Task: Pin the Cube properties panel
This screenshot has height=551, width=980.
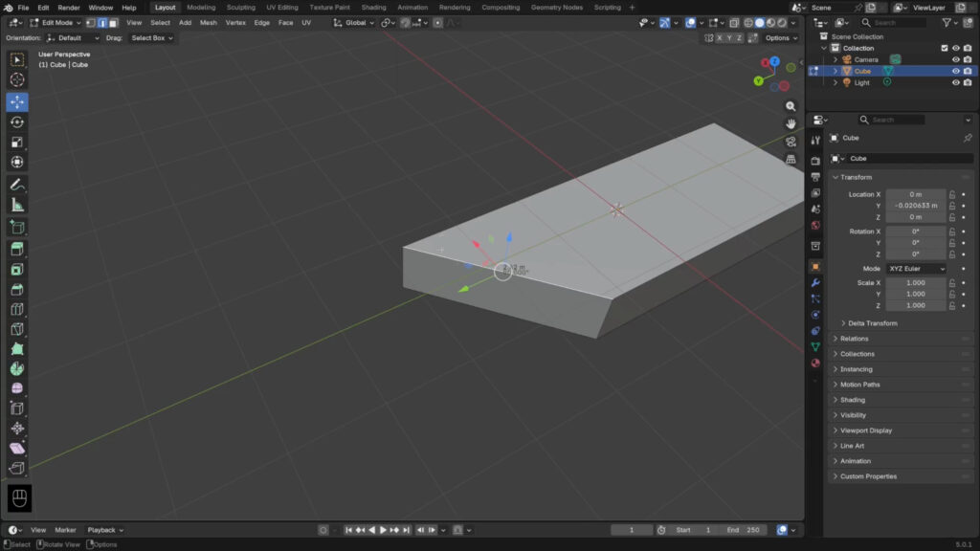Action: tap(967, 138)
